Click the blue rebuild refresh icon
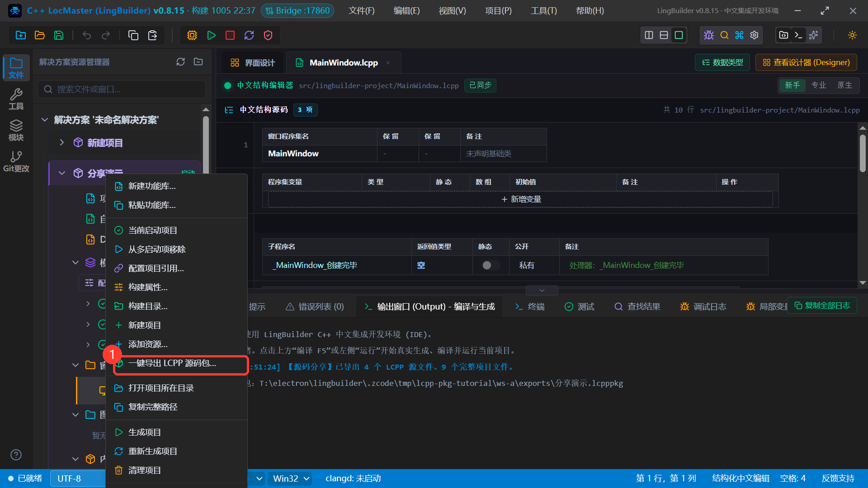868x488 pixels. (x=249, y=35)
